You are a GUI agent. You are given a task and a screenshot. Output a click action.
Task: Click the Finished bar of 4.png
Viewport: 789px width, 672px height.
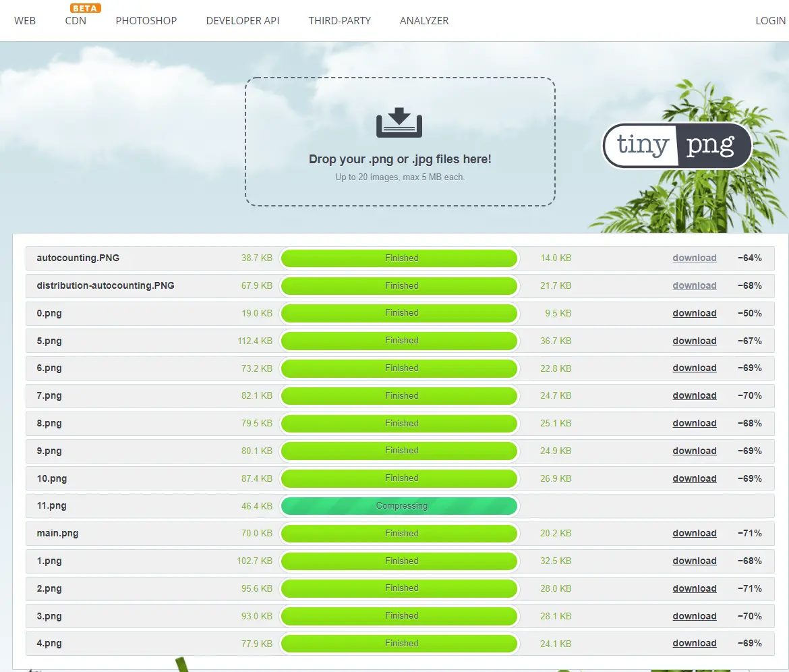coord(399,643)
